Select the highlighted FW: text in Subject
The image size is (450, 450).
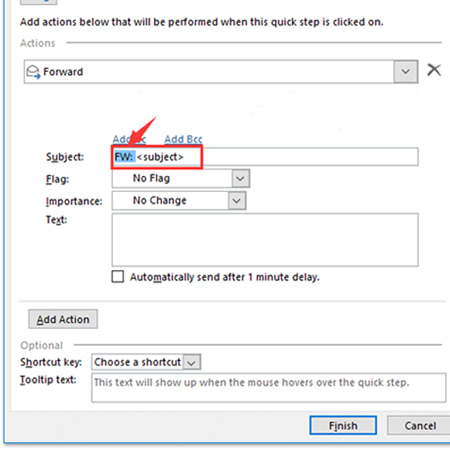[124, 157]
